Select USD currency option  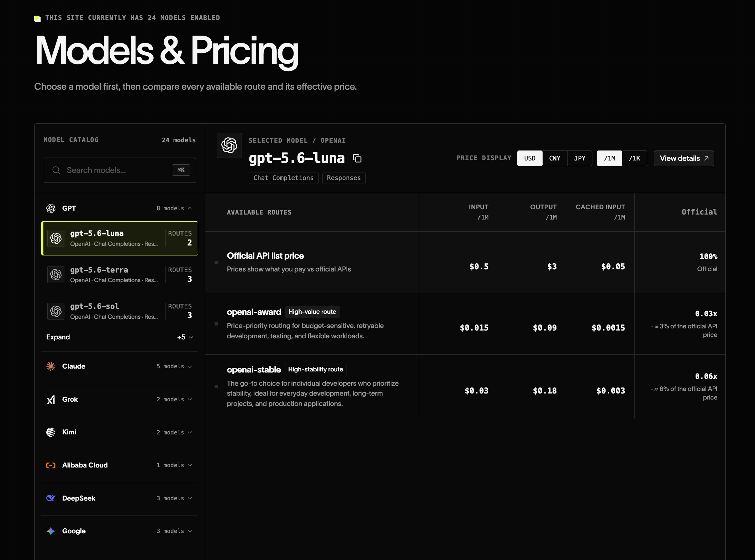pyautogui.click(x=530, y=158)
